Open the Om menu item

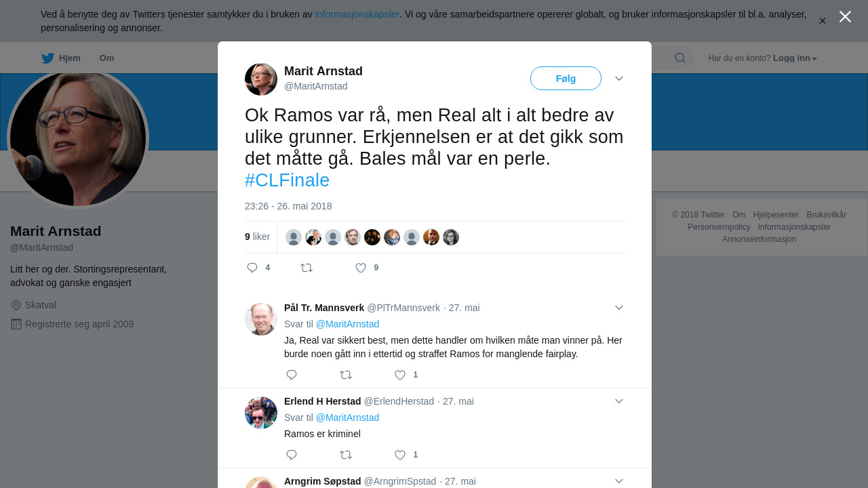(107, 58)
